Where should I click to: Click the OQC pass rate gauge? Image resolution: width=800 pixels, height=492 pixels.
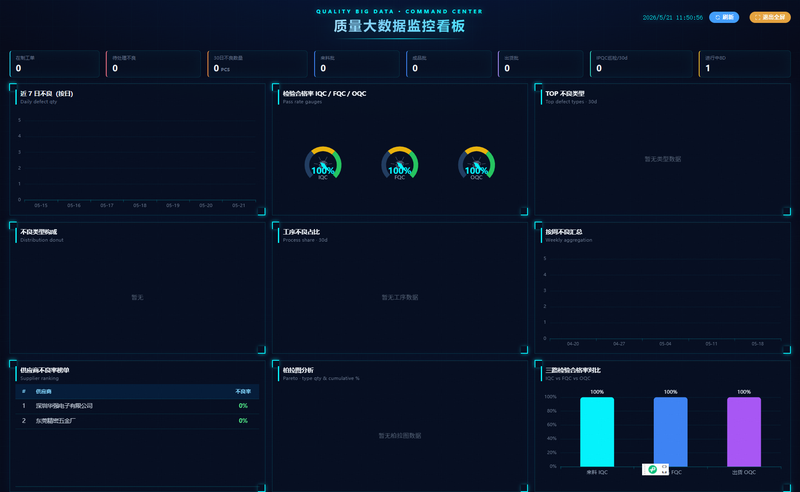click(x=476, y=163)
